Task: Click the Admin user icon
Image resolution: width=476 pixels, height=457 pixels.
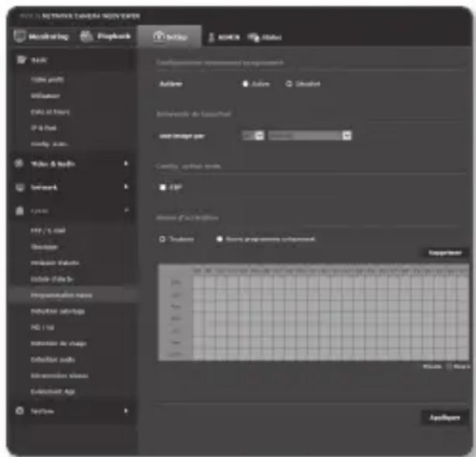Action: [212, 36]
